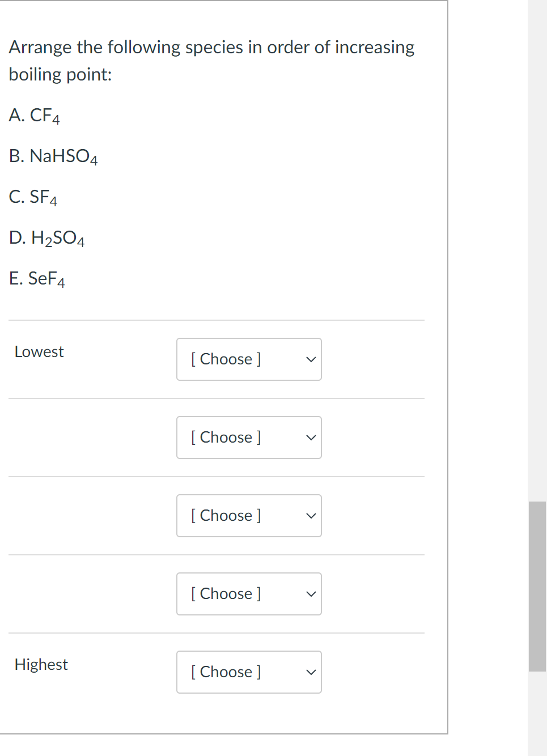Click the page scrollbar on the right
547x756 pixels.
pyautogui.click(x=536, y=584)
